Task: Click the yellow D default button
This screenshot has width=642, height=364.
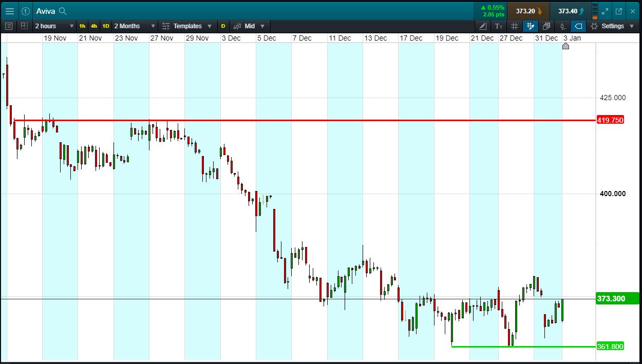Action: (x=223, y=26)
